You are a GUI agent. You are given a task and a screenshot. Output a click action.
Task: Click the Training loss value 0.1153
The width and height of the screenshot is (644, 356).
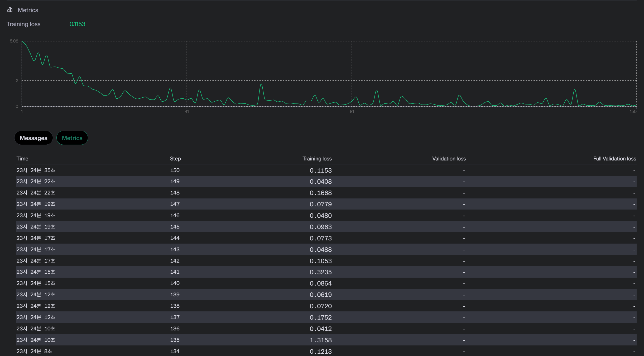(77, 24)
